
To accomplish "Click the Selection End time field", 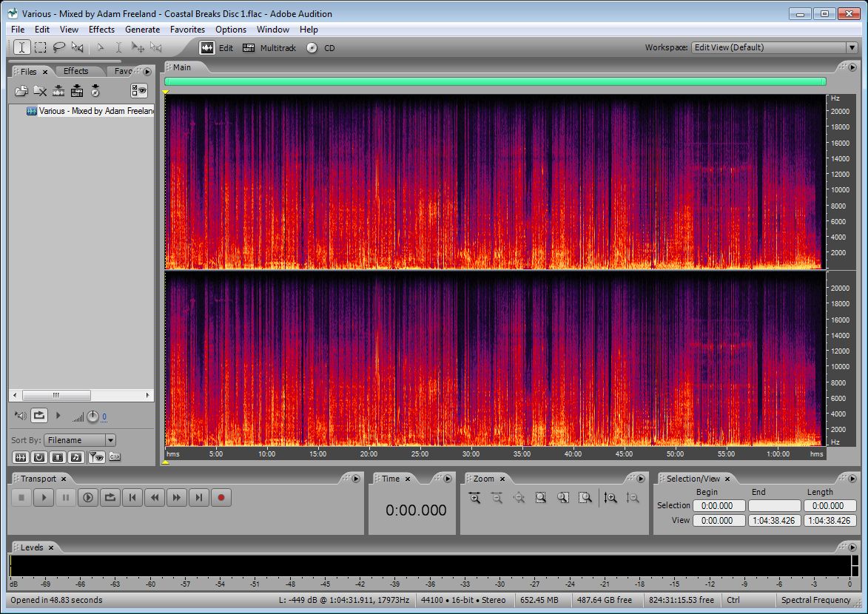I will coord(774,506).
